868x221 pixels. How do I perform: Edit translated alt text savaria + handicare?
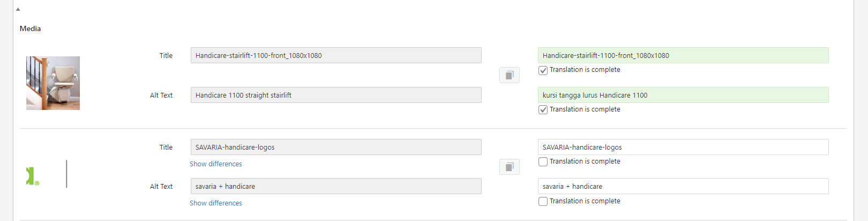pos(683,186)
